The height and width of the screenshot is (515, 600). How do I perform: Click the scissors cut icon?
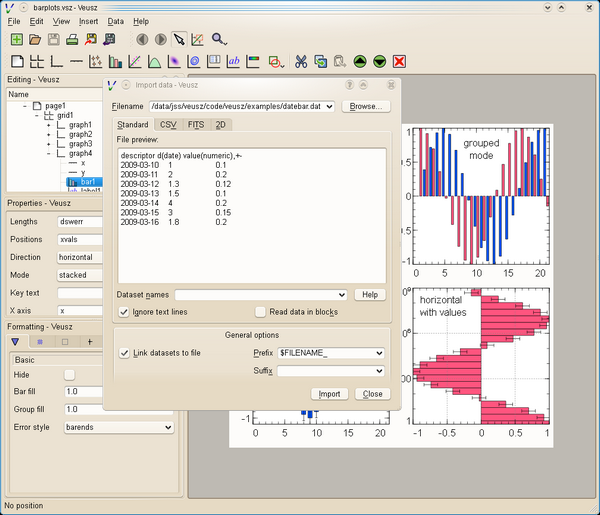click(300, 62)
